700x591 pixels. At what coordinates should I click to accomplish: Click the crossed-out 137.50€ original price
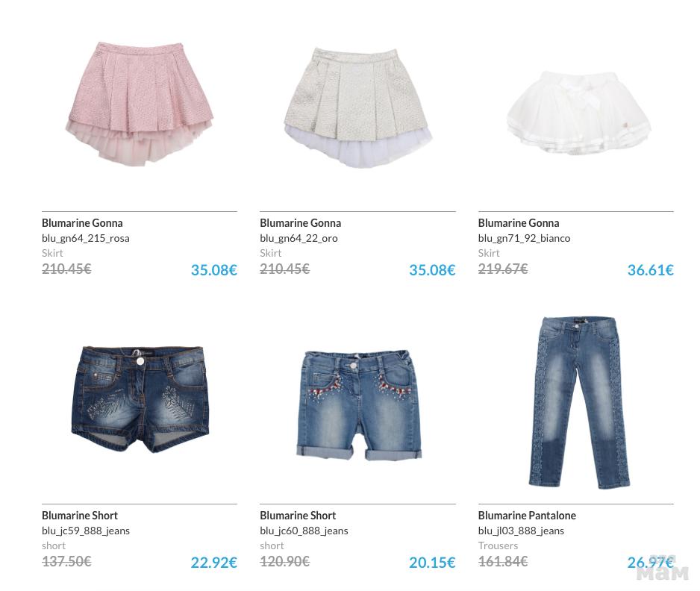point(66,561)
